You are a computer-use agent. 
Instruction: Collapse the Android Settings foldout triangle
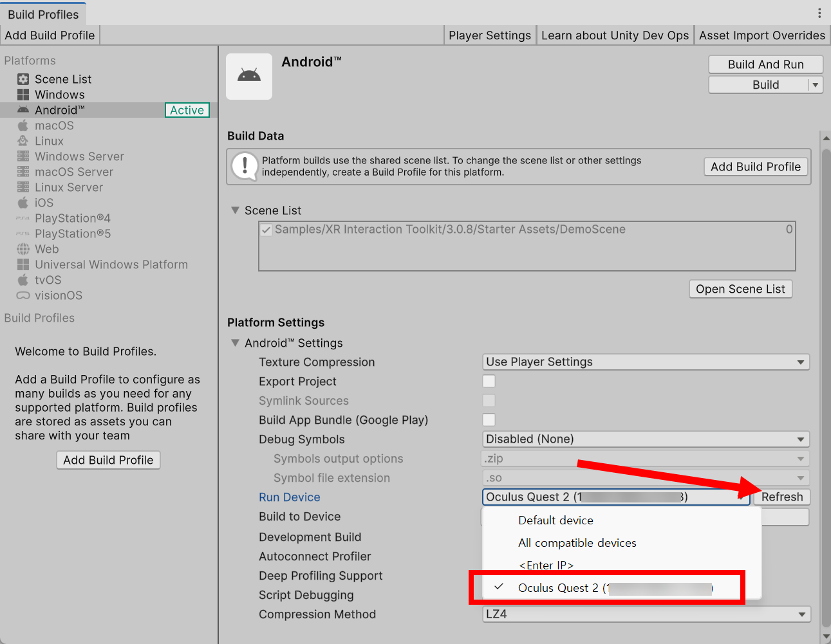coord(235,343)
